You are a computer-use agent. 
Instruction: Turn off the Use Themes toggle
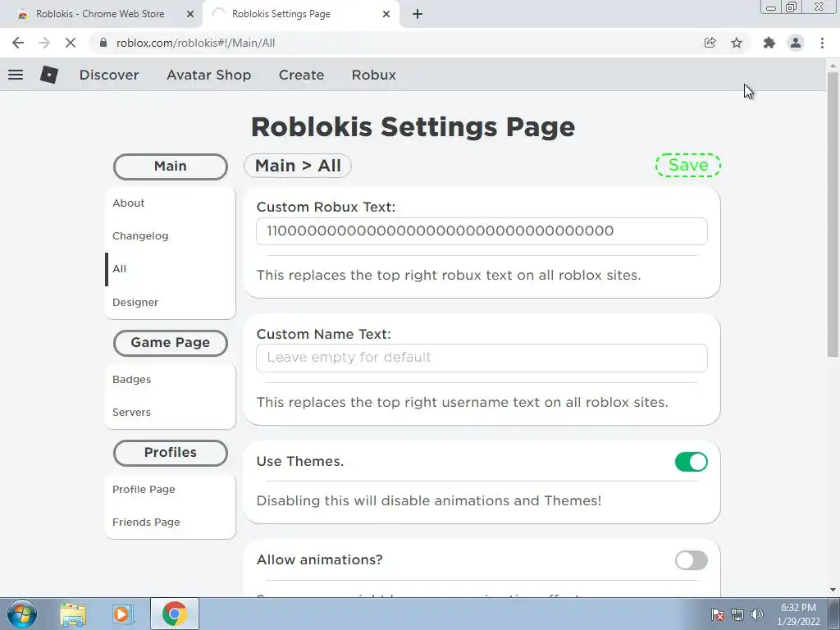pyautogui.click(x=691, y=462)
